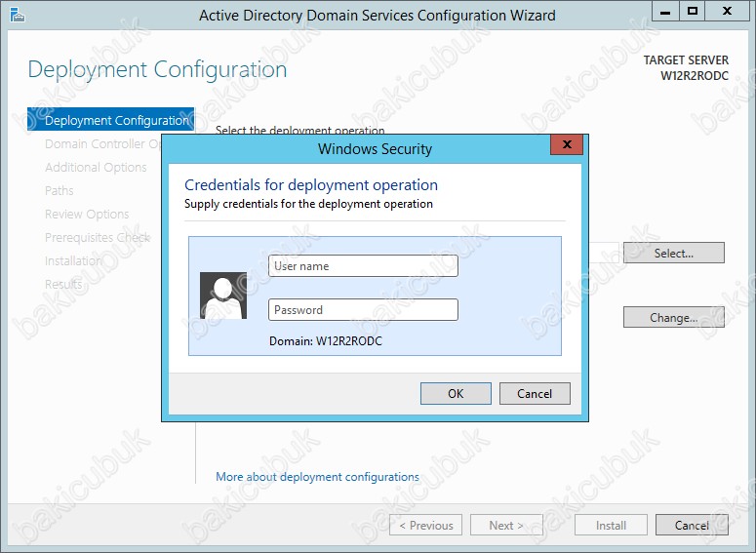Cancel the Windows Security dialog
This screenshot has width=756, height=553.
[x=535, y=393]
